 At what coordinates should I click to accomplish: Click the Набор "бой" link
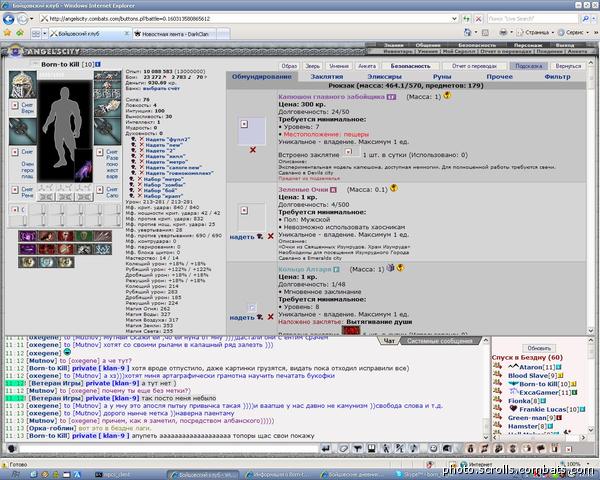(x=160, y=190)
